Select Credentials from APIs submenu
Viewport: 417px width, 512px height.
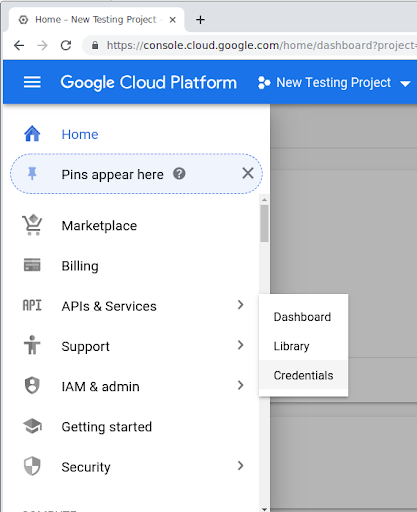click(x=303, y=375)
